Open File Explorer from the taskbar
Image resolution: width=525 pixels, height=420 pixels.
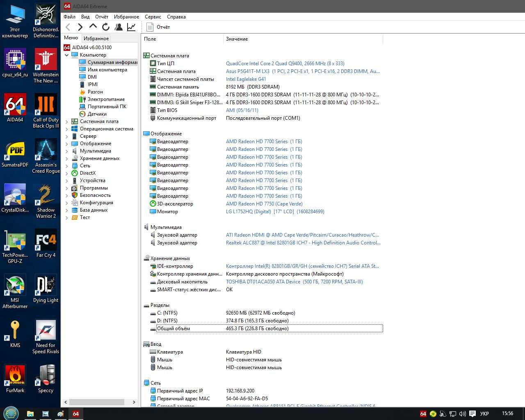30,414
